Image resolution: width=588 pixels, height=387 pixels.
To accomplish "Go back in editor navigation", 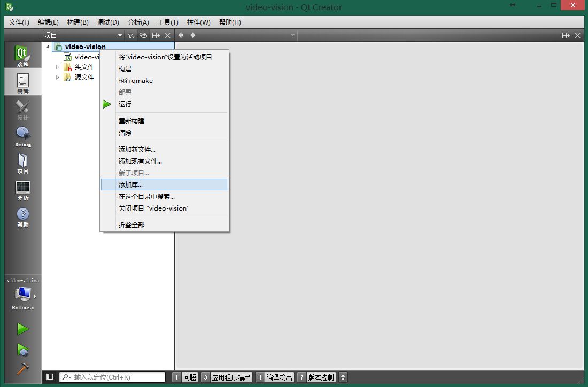I will click(x=181, y=35).
